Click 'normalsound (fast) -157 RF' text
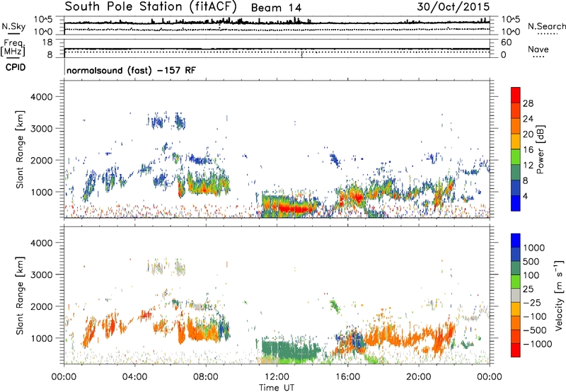This screenshot has width=566, height=392. click(131, 70)
